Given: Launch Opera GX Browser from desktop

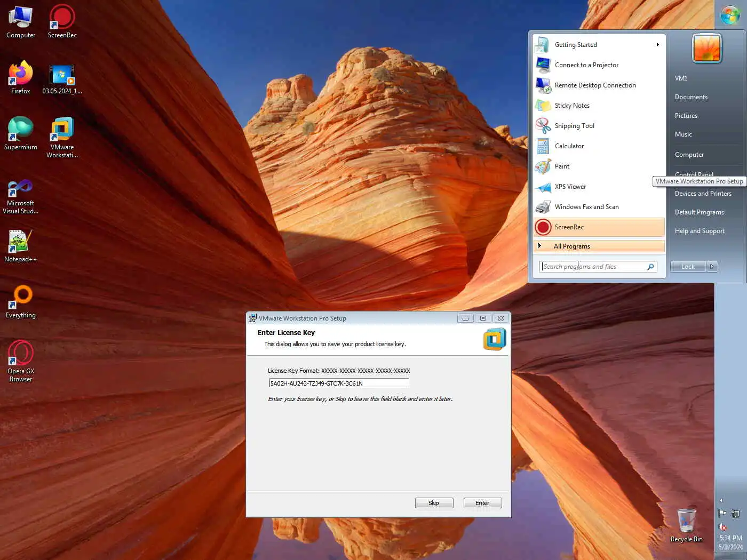Looking at the screenshot, I should click(21, 362).
